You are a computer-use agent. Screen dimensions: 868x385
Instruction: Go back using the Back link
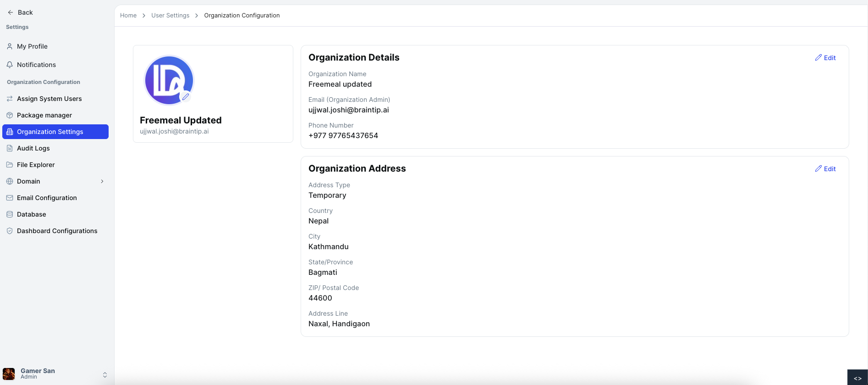pos(20,12)
